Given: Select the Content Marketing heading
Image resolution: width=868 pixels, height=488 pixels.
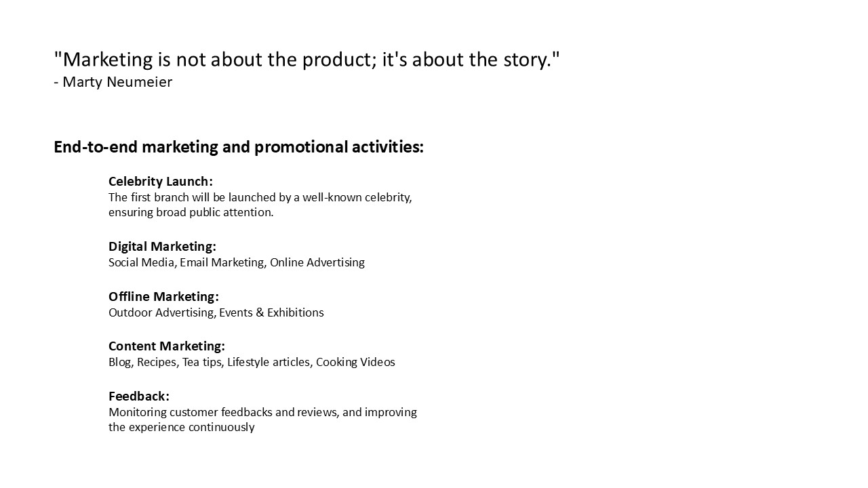Looking at the screenshot, I should (x=166, y=346).
